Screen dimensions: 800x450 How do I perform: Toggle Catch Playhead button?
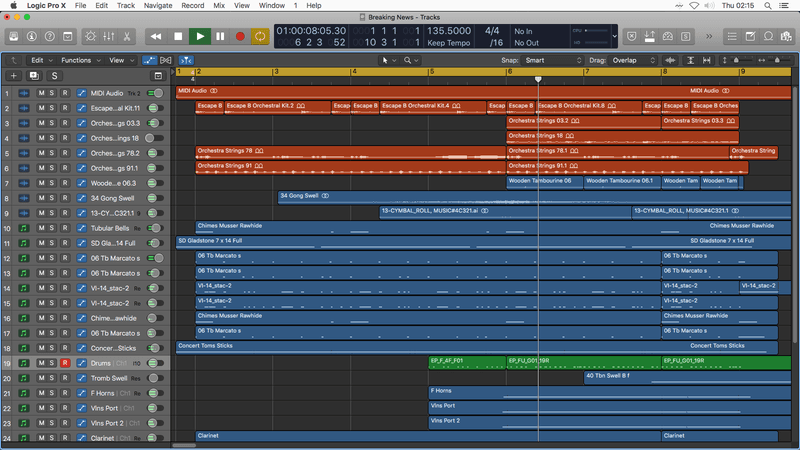click(186, 60)
